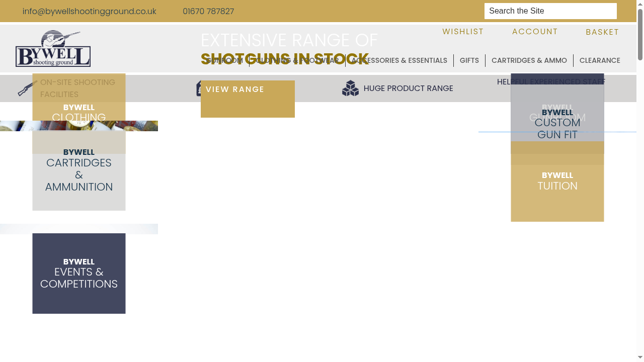Click into the Search the Site field
The image size is (644, 362).
point(550,11)
